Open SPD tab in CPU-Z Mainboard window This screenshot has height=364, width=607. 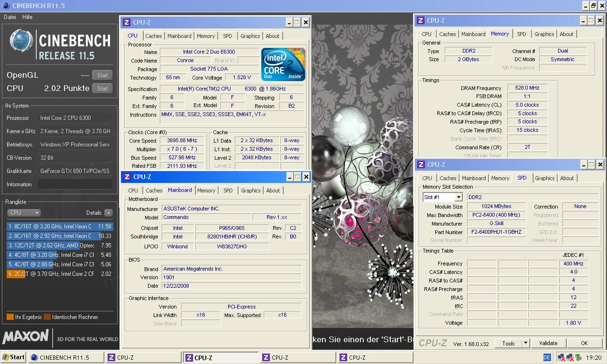click(x=228, y=191)
